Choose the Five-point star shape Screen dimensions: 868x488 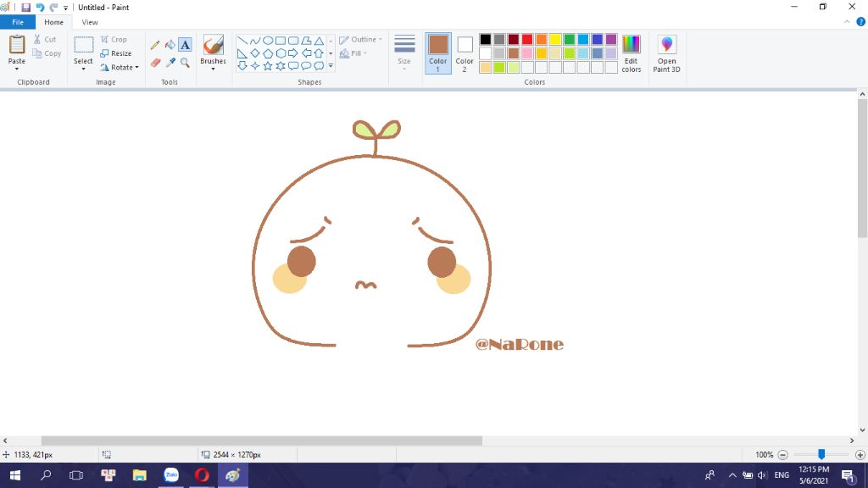(267, 66)
